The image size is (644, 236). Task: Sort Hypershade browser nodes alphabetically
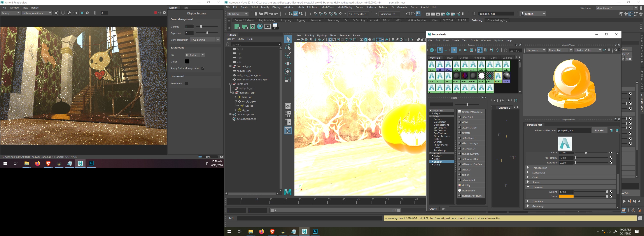coord(480,50)
